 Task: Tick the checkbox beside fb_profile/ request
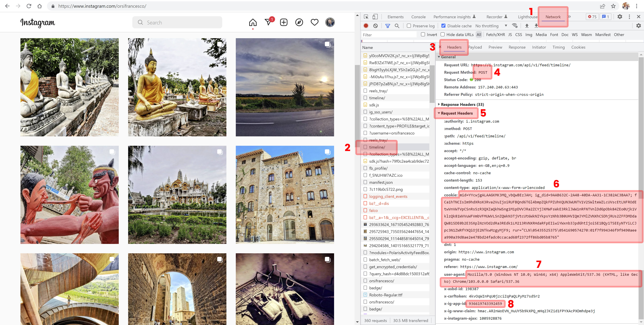point(365,168)
